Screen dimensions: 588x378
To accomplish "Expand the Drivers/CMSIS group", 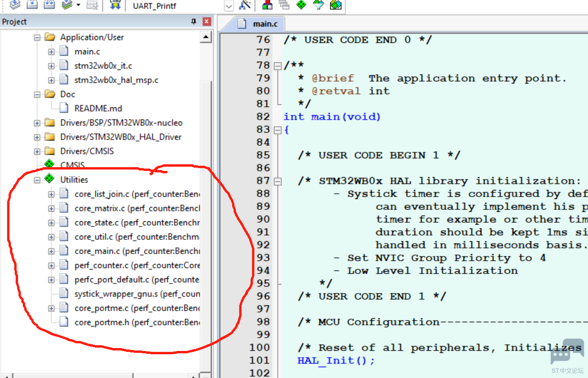I will (37, 151).
